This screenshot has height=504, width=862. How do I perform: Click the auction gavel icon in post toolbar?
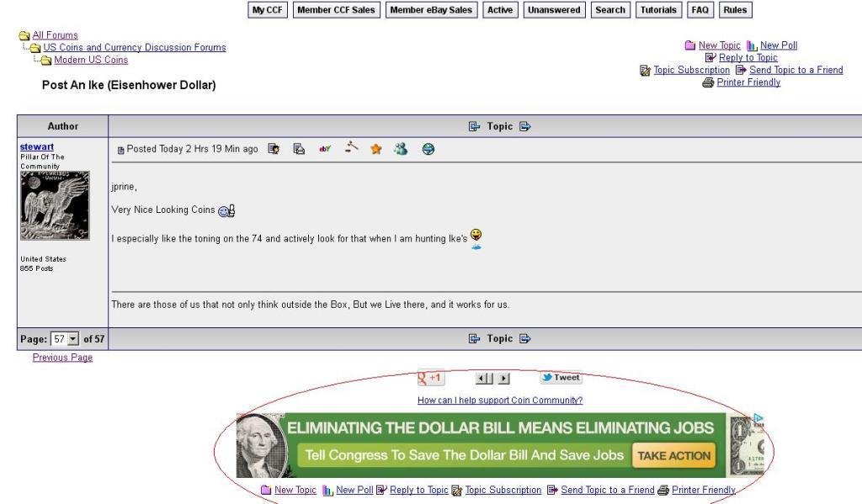351,147
